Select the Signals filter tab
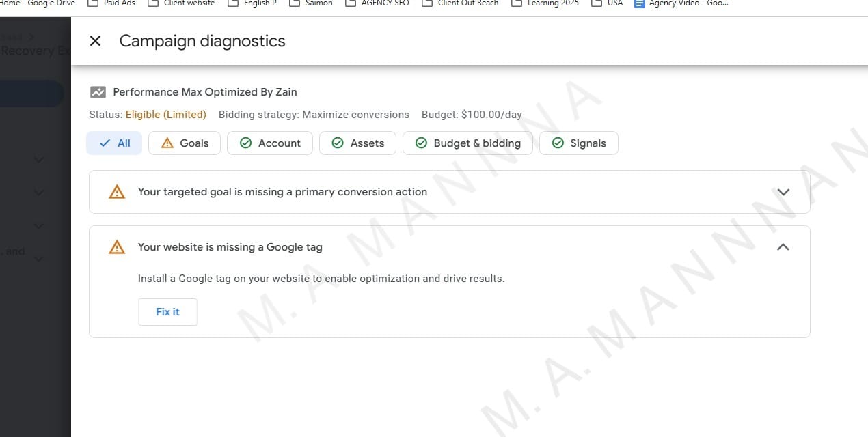Screen dimensions: 868x437 point(578,143)
